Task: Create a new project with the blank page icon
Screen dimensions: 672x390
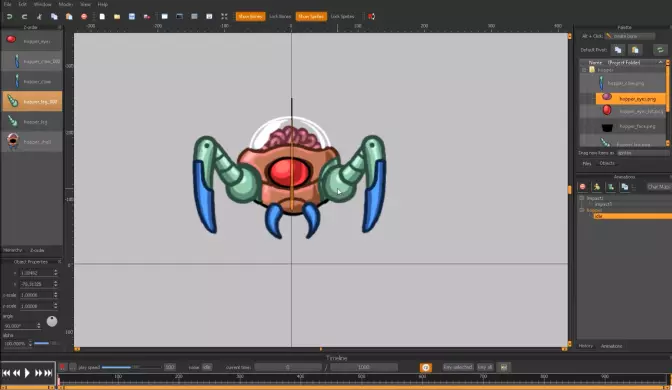Action: [102, 16]
